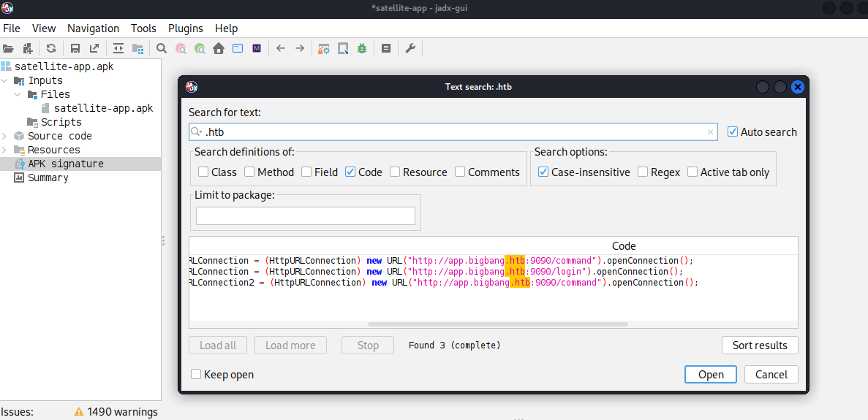Click the Code column header in results

click(624, 246)
